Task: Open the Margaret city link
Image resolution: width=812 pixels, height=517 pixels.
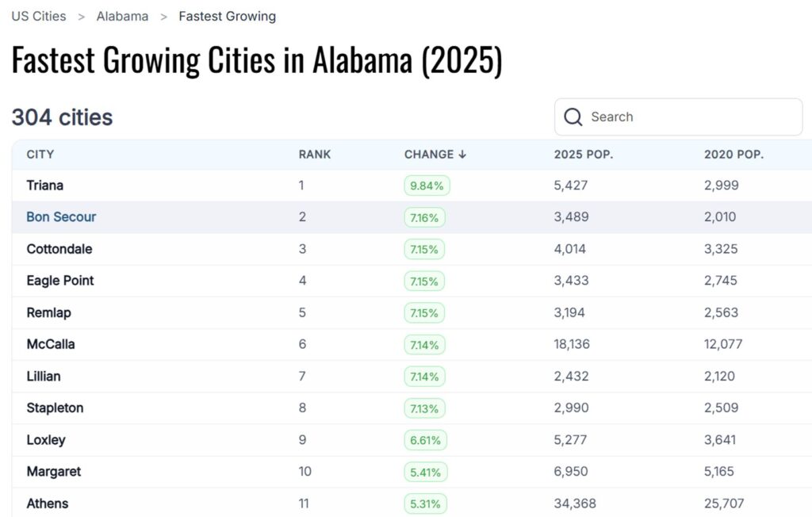Action: [x=54, y=472]
